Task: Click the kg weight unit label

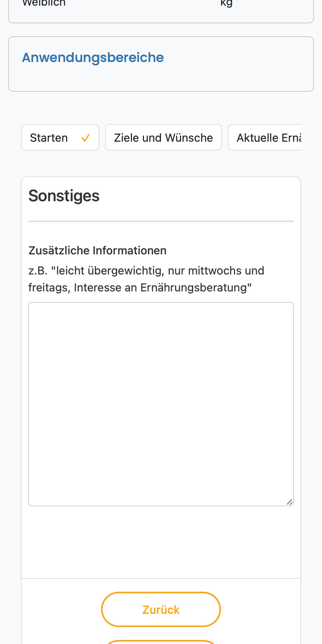Action: point(227,3)
